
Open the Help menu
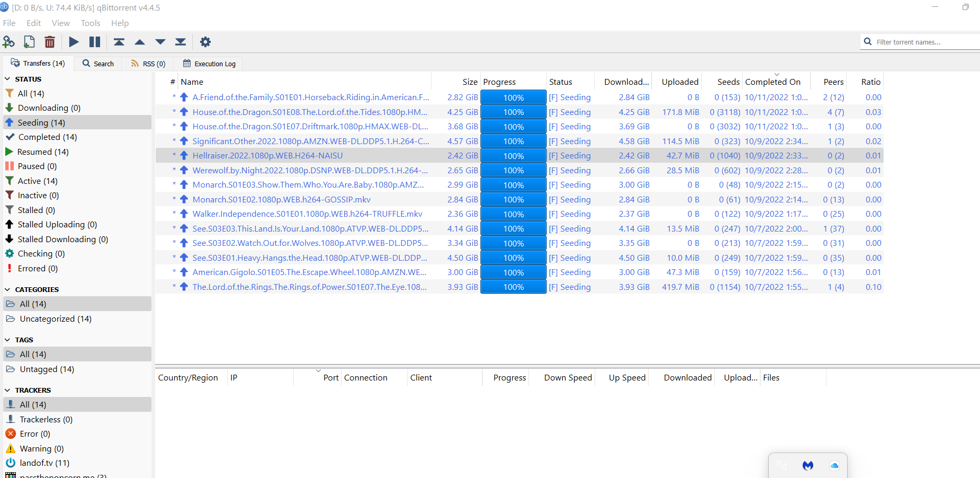point(120,23)
